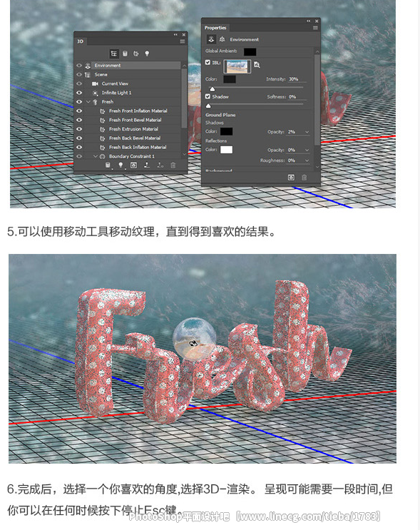Click the Fresh mesh object icon
This screenshot has height=530, width=420.
(96, 102)
